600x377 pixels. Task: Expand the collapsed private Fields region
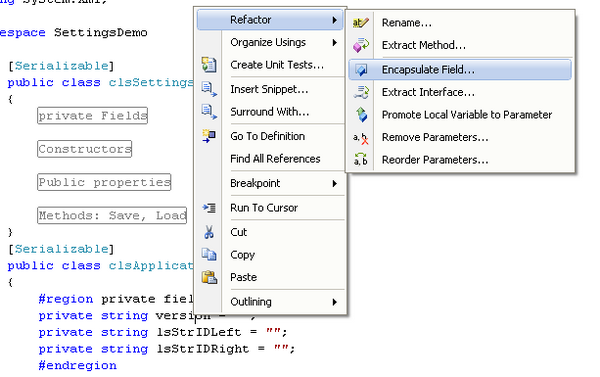point(93,116)
